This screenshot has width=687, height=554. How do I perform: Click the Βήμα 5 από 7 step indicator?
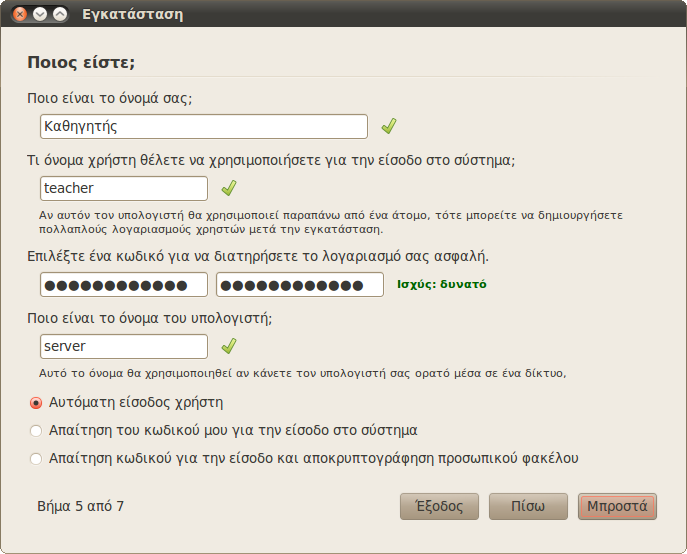pos(81,506)
